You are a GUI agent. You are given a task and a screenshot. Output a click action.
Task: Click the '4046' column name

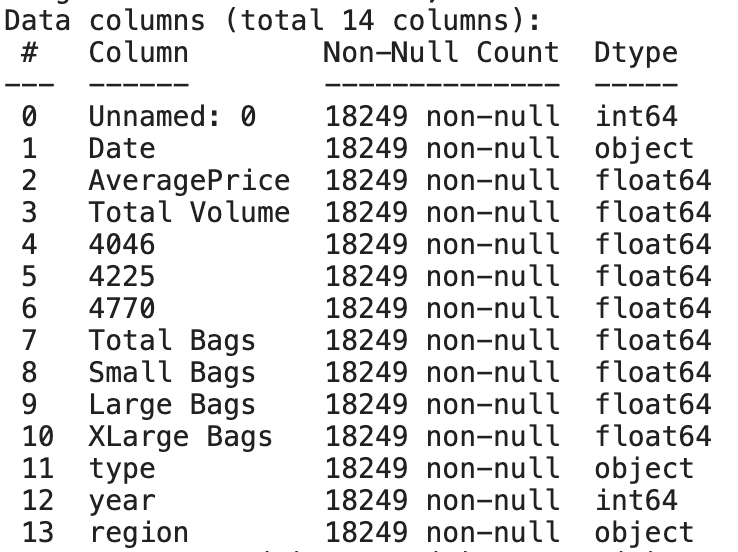tap(121, 245)
